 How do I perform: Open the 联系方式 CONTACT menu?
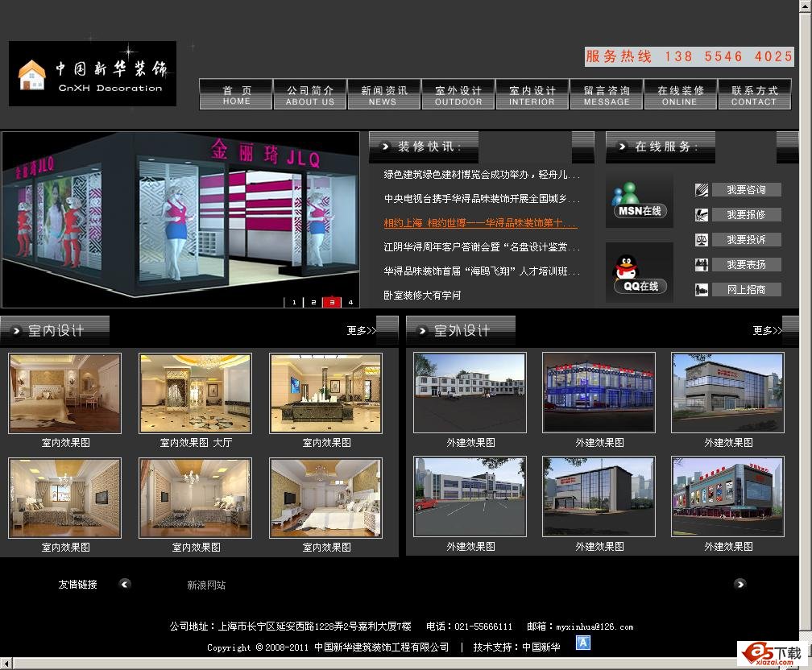[754, 95]
